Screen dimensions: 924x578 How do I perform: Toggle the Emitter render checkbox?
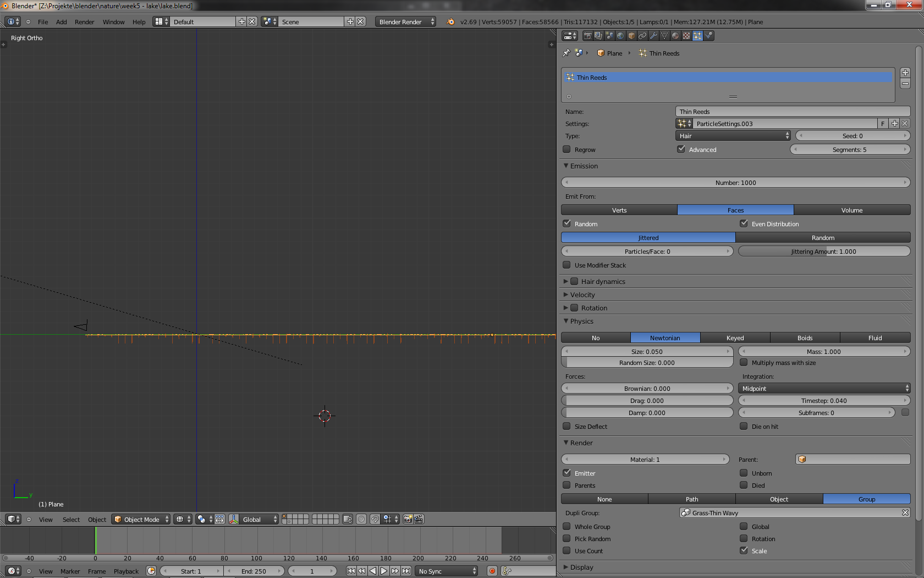[566, 473]
